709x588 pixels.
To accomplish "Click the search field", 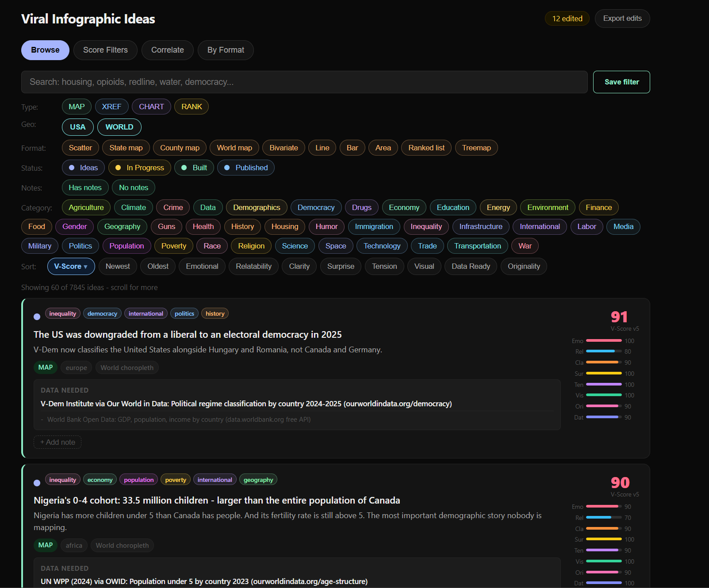I will click(304, 82).
